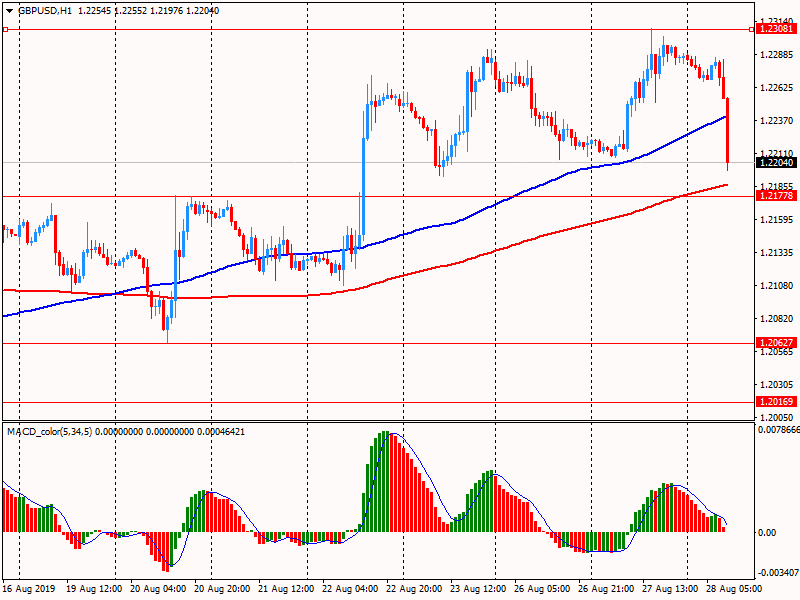Screen dimensions: 800x600
Task: Select the 1.21778 red price label
Action: click(x=776, y=195)
